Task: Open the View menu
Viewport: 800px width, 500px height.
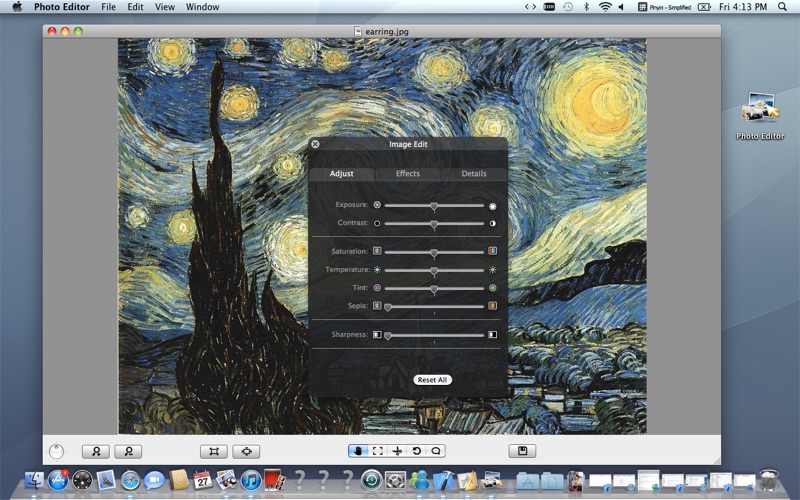Action: coord(165,7)
